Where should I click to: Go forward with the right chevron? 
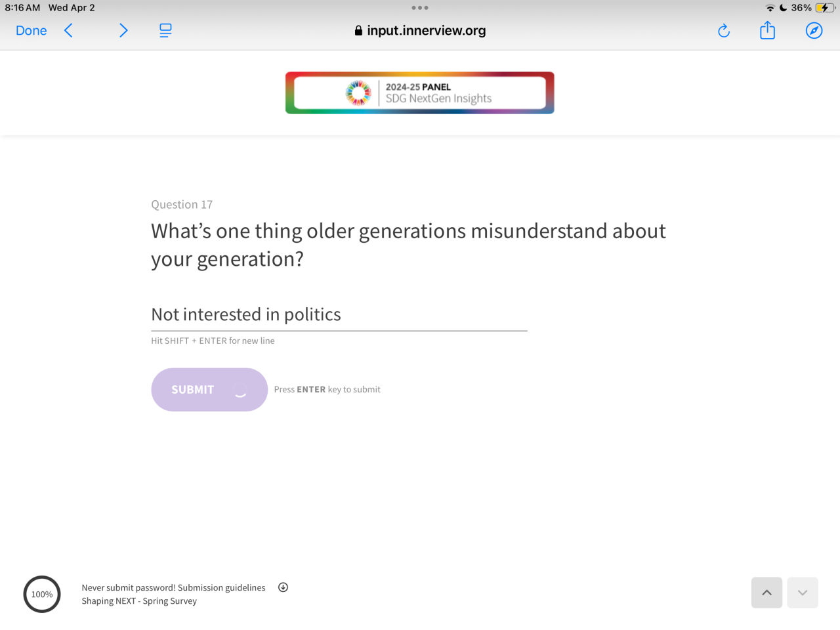[123, 31]
